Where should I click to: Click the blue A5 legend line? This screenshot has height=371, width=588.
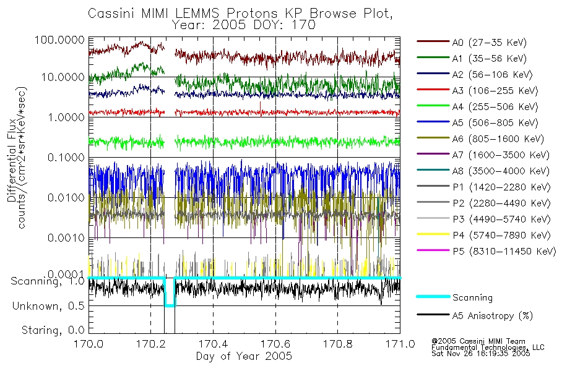click(433, 122)
